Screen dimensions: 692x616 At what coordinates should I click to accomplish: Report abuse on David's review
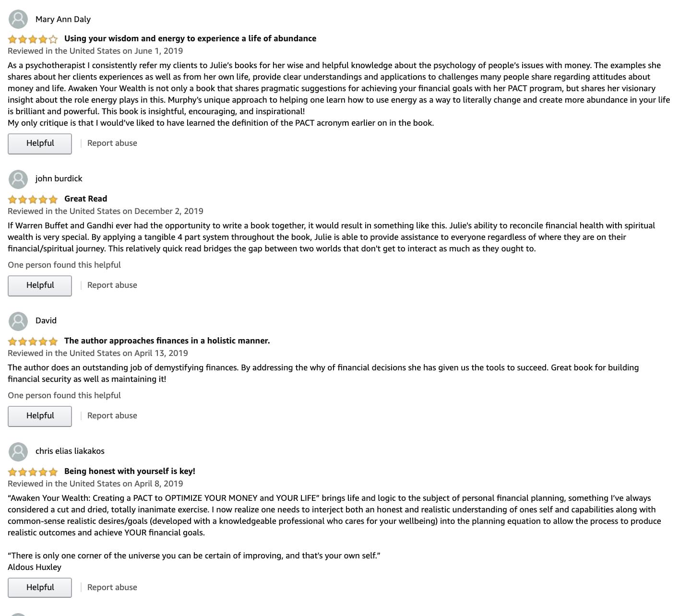(x=112, y=415)
